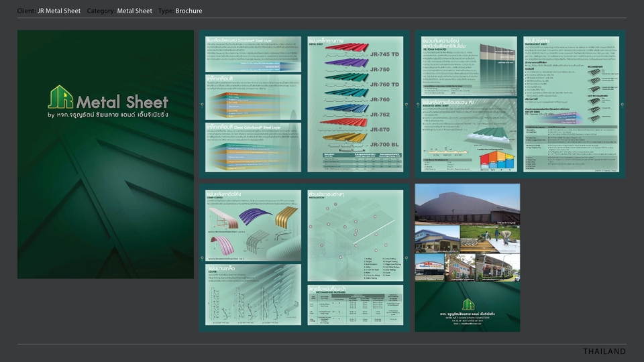Click the "Category:" label in the header
Viewport: 644px width, 362px height.
(x=101, y=11)
